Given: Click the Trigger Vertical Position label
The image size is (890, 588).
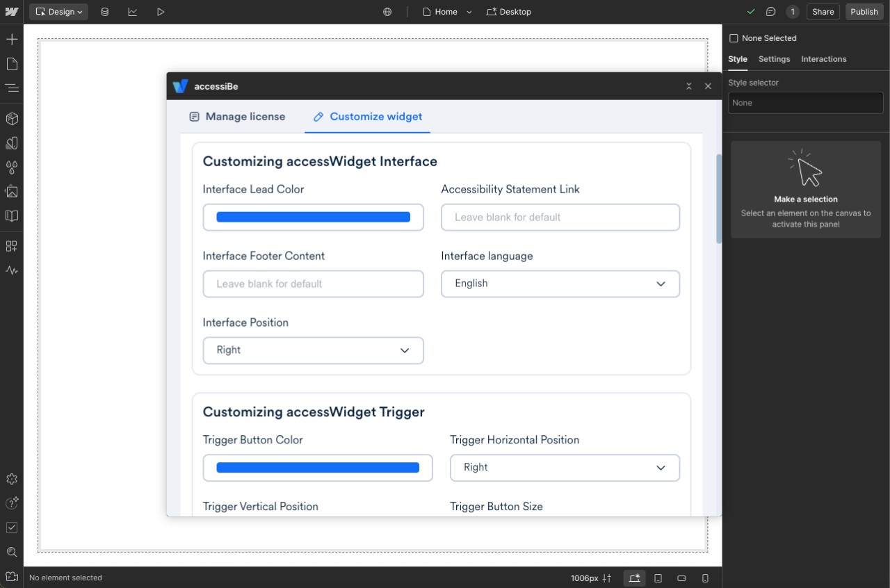Looking at the screenshot, I should pos(261,507).
